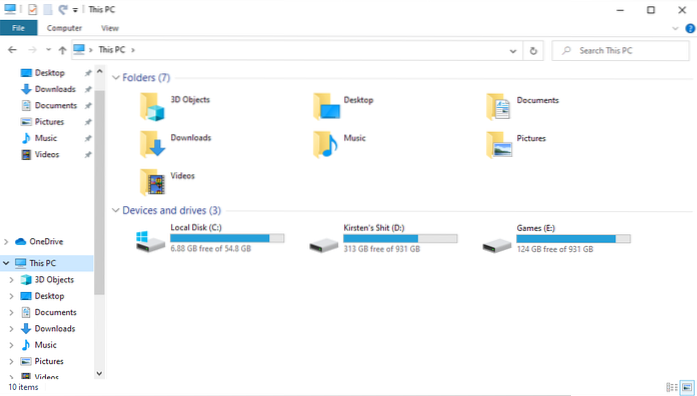Refresh the This PC view
Viewport: 697px width, 396px height.
click(x=533, y=51)
